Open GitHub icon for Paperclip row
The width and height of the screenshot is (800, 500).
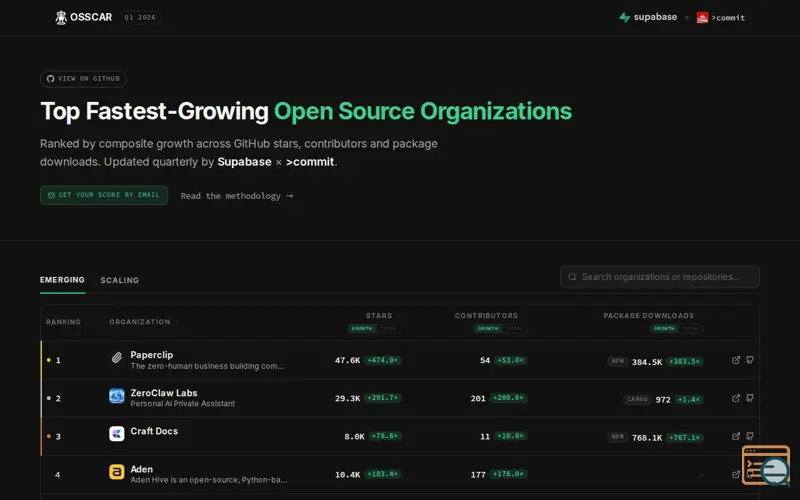click(749, 360)
